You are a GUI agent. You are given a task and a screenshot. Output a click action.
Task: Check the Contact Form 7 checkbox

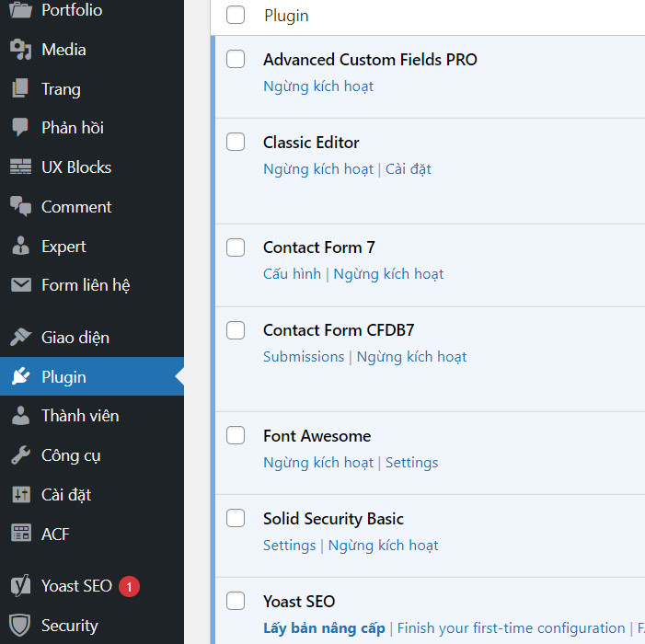(236, 247)
